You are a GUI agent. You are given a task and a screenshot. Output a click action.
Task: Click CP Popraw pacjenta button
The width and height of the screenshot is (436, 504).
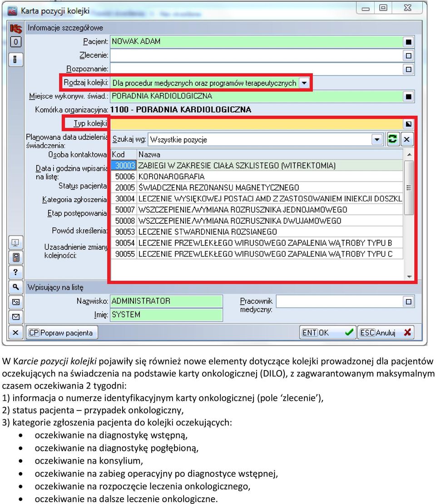pos(61,333)
